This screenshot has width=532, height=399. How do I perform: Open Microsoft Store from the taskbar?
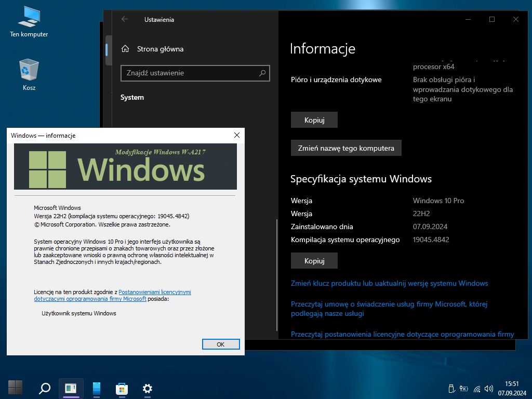pos(122,388)
